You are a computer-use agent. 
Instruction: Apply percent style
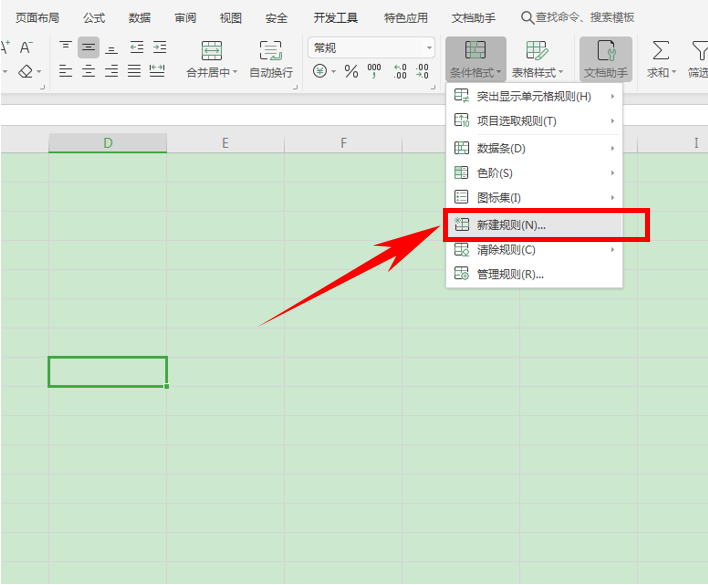click(x=351, y=71)
